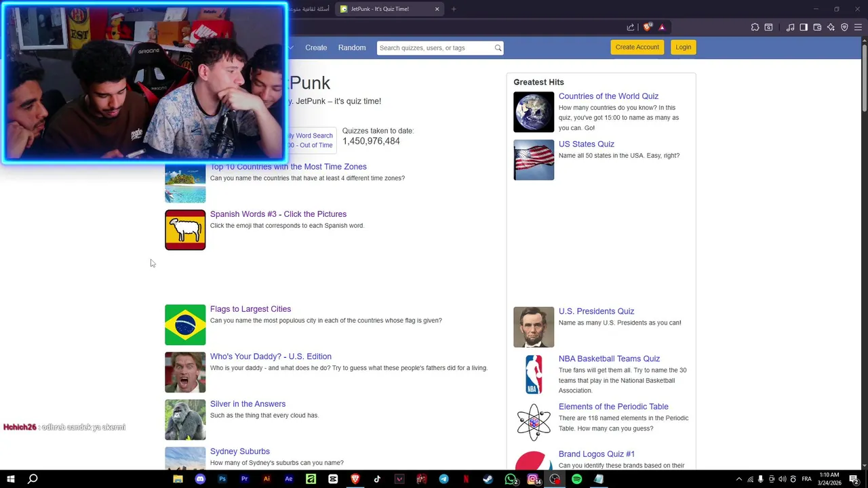Click the magnifier icon in JetPunk search box
The image size is (868, 488).
point(498,47)
